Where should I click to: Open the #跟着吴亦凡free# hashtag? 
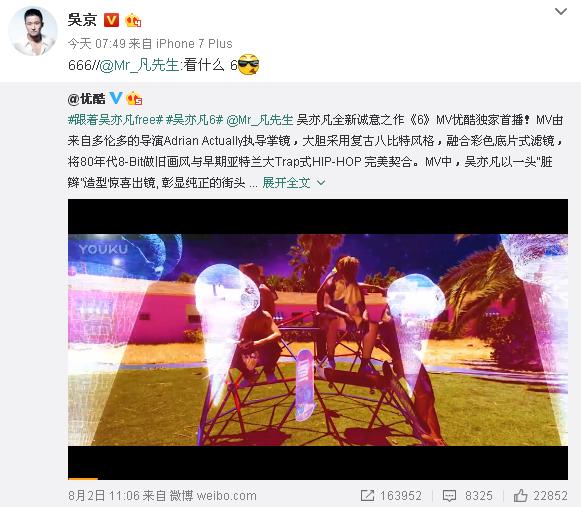pyautogui.click(x=115, y=120)
